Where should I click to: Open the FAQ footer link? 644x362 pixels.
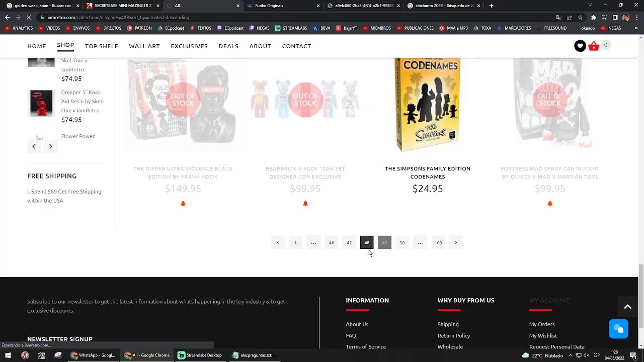coord(351,335)
